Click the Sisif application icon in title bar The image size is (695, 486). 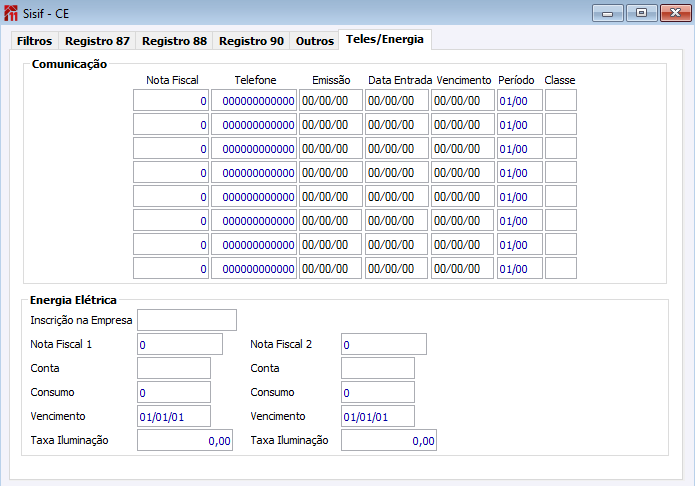click(11, 13)
